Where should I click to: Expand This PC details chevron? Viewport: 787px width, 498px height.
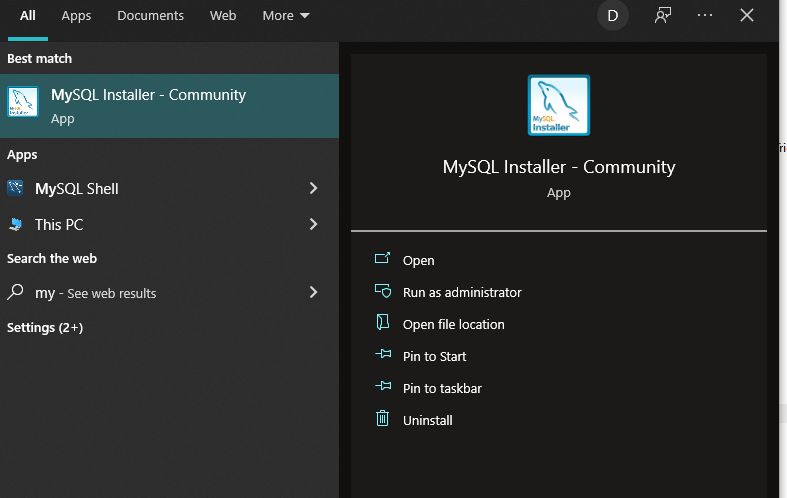[x=313, y=224]
